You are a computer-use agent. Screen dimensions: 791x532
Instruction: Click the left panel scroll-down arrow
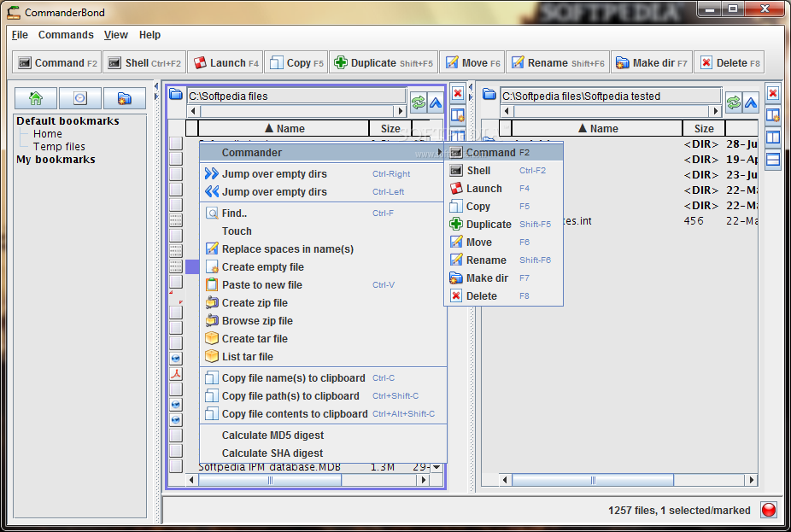coord(437,467)
